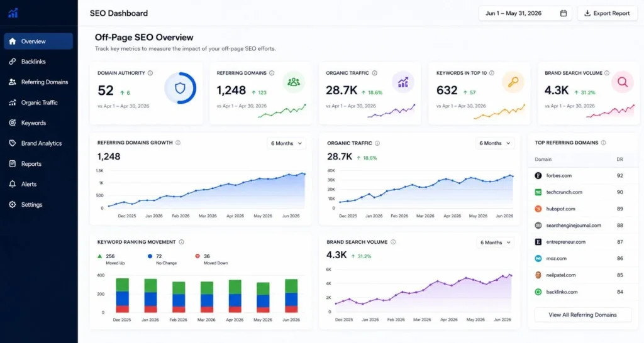Click the Keywords in Top 10 info icon

pyautogui.click(x=492, y=73)
